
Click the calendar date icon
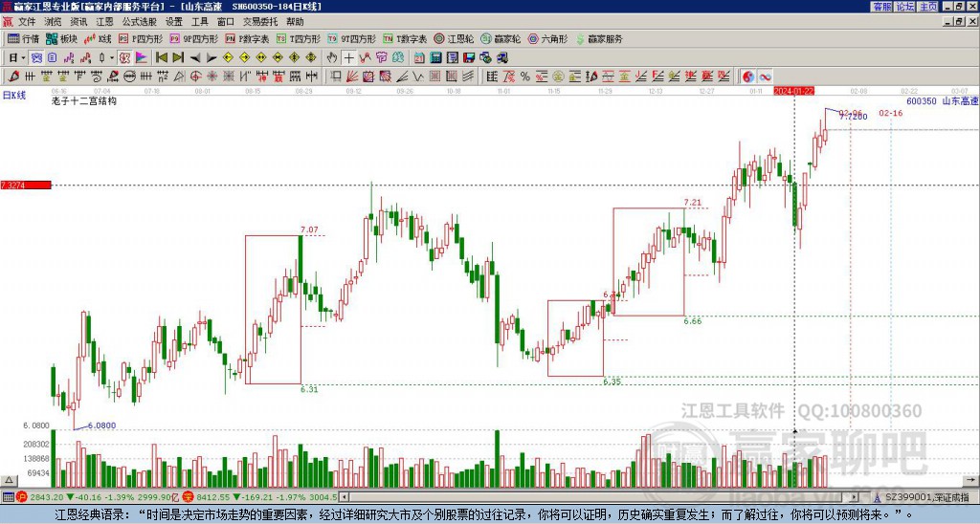click(x=419, y=58)
